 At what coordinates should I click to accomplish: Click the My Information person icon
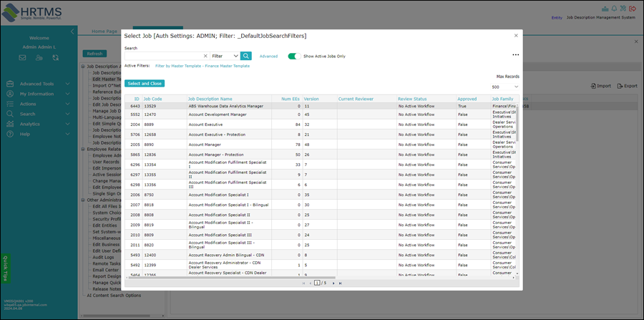click(10, 94)
